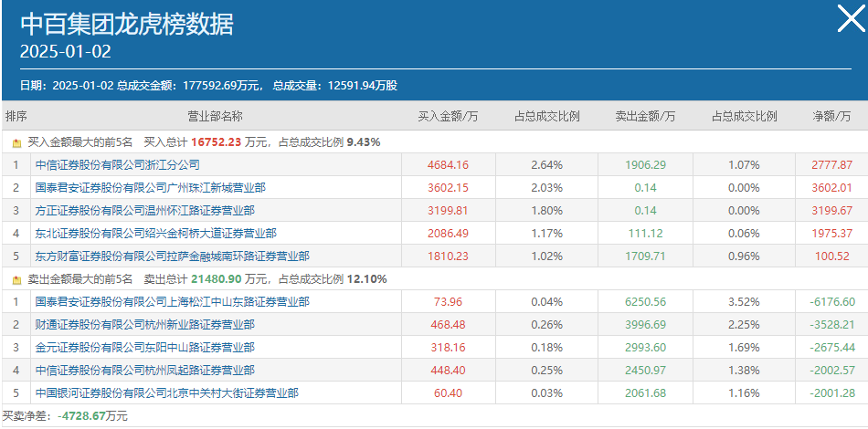This screenshot has width=868, height=429.
Task: Click the 3.52% sell ratio cell
Action: click(x=744, y=302)
